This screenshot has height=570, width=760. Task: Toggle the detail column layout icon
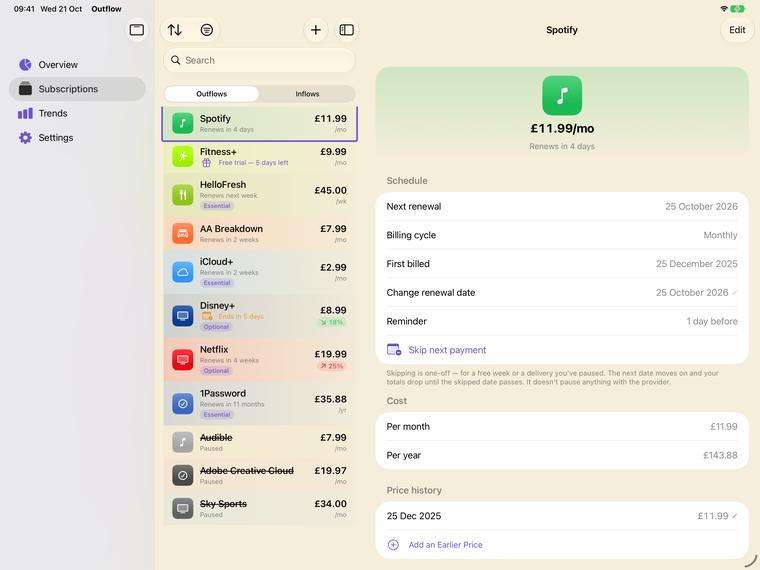(347, 30)
